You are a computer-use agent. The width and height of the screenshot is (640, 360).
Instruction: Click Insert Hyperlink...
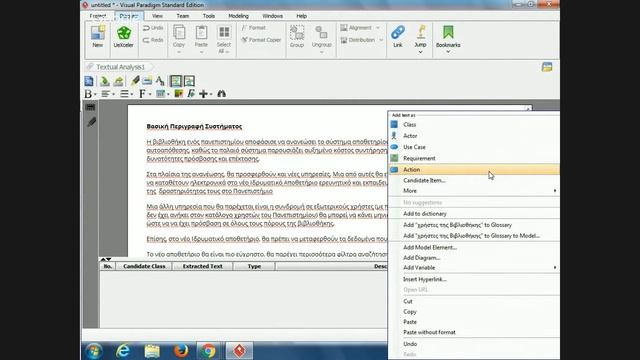tap(474, 280)
